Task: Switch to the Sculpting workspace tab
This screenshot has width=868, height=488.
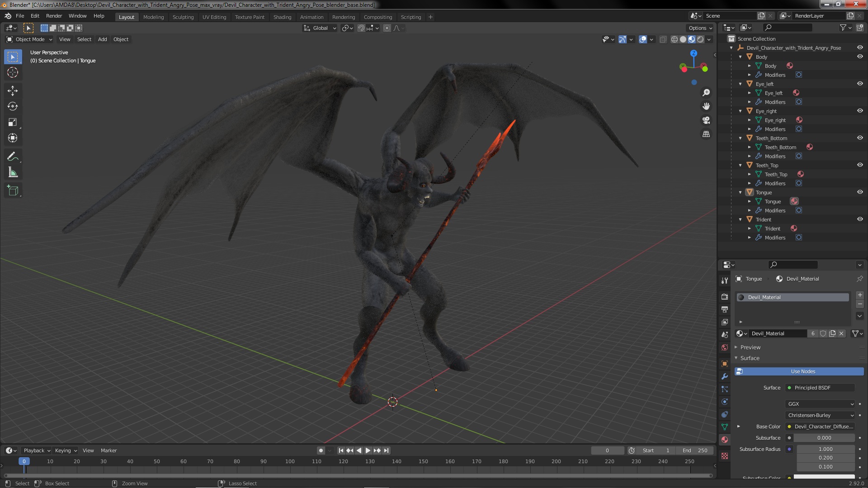Action: [x=183, y=17]
